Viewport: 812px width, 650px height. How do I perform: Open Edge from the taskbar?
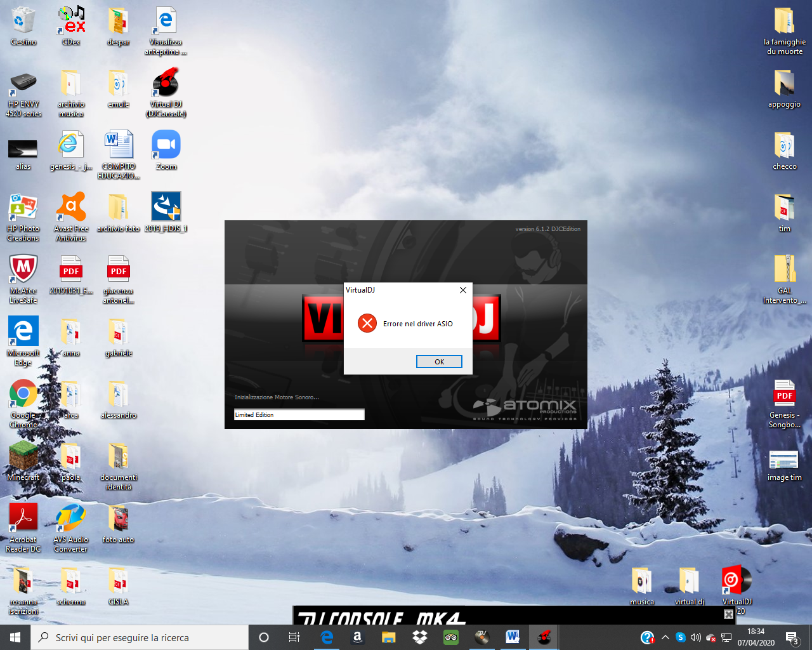click(x=327, y=637)
